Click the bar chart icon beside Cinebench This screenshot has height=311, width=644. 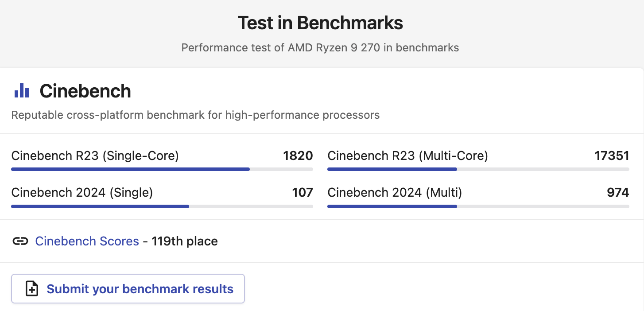22,91
